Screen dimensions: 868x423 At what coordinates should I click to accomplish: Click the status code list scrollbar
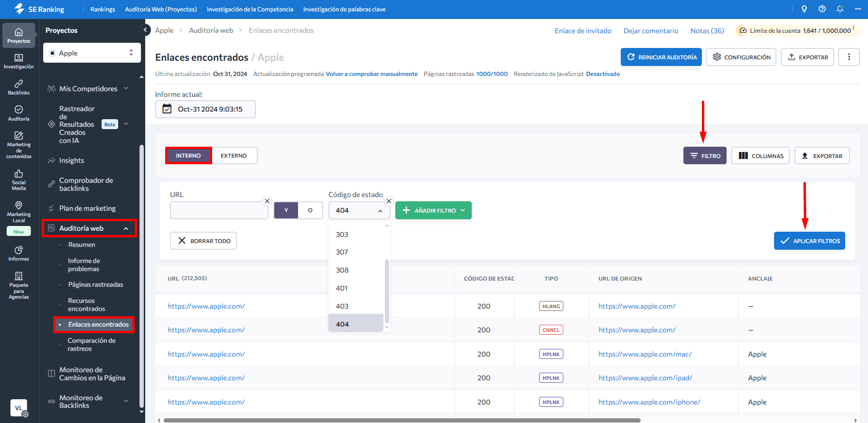pos(387,291)
